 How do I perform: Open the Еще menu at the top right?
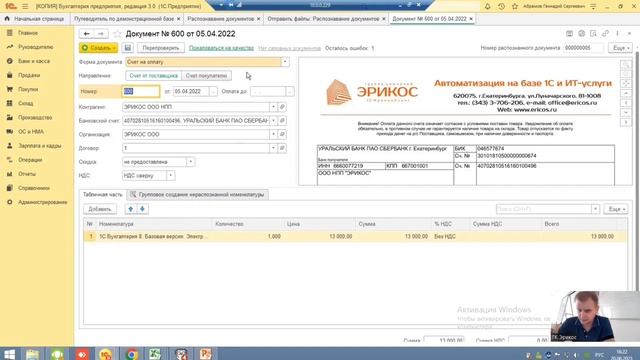(620, 48)
